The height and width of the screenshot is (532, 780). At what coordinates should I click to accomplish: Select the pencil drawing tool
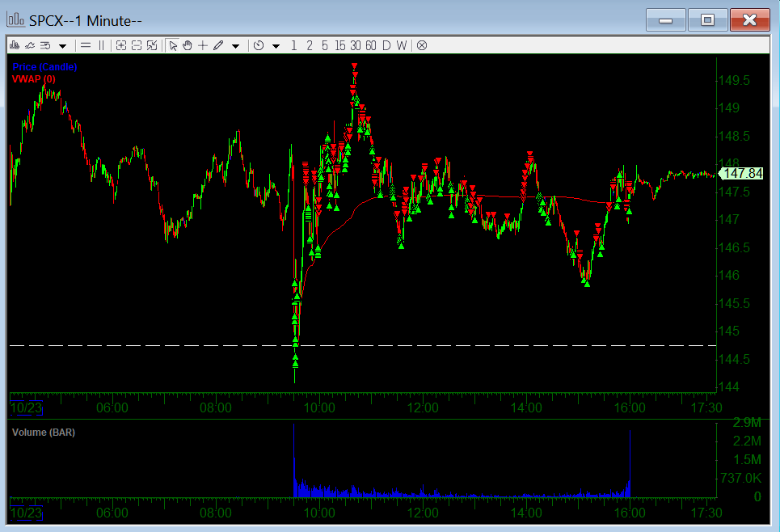[218, 46]
